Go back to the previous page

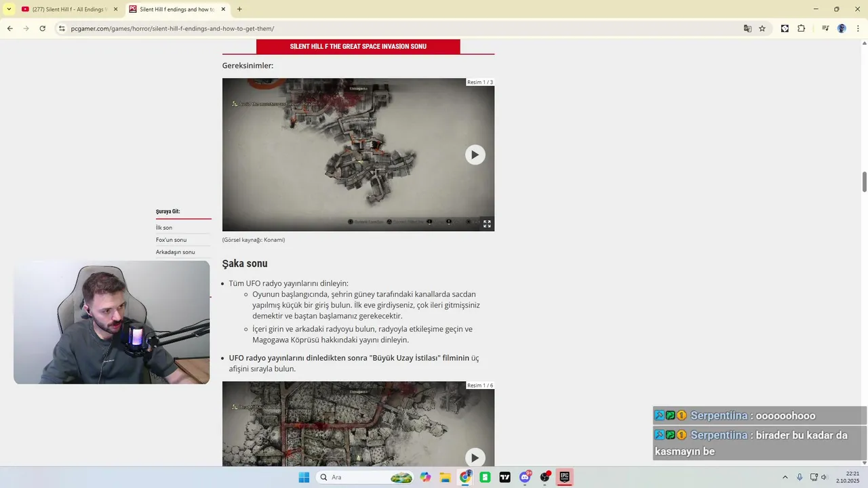pyautogui.click(x=9, y=28)
